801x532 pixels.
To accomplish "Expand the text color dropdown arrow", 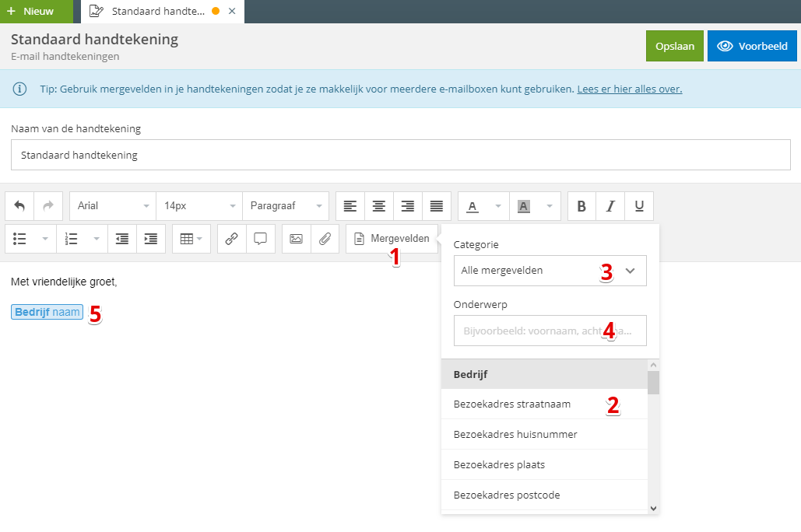I will click(498, 206).
